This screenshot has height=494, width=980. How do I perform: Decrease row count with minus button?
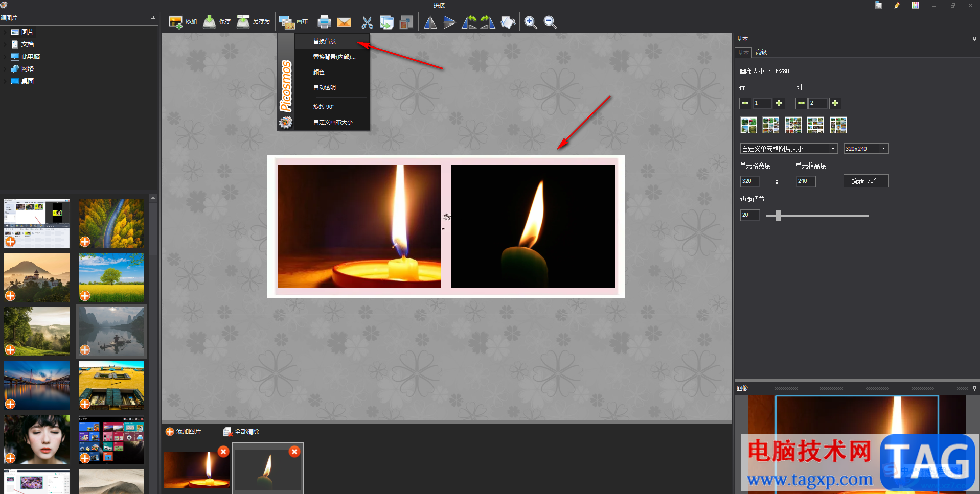745,103
